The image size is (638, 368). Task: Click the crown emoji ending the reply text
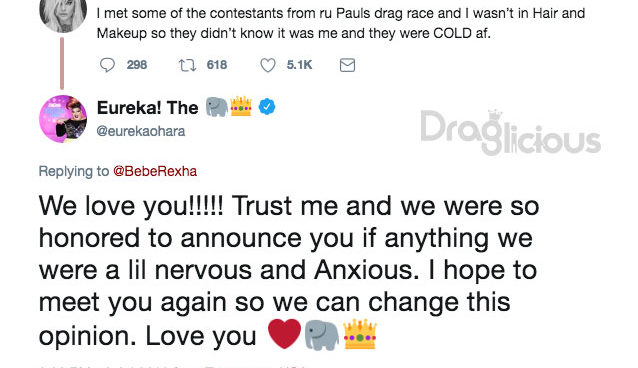point(360,334)
